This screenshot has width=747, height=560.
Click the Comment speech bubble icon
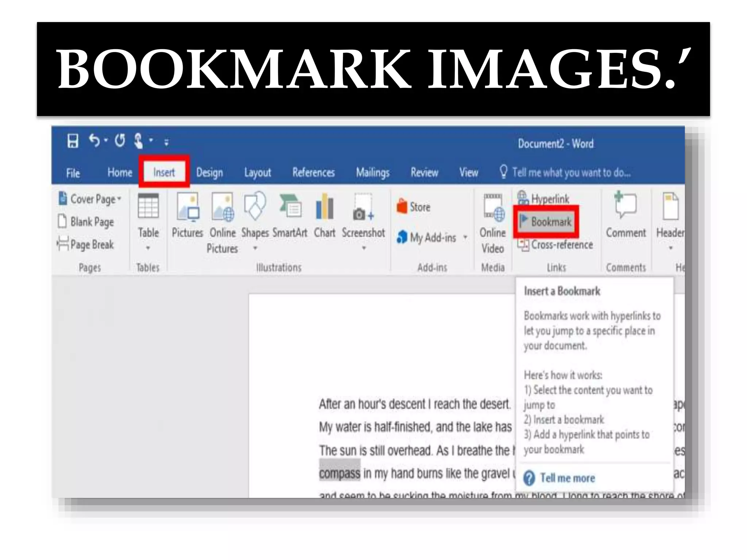tap(626, 205)
